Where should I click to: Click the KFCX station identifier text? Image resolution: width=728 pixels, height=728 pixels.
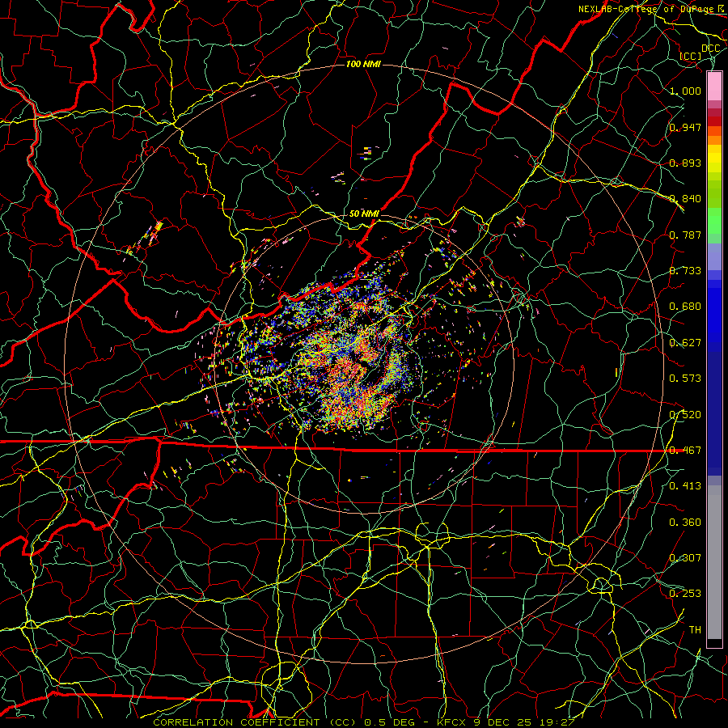coord(451,722)
